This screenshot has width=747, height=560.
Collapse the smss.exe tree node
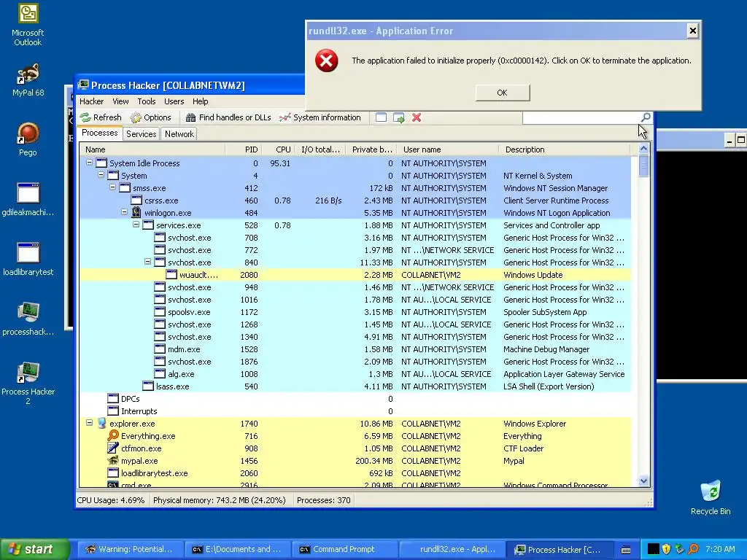pos(112,187)
